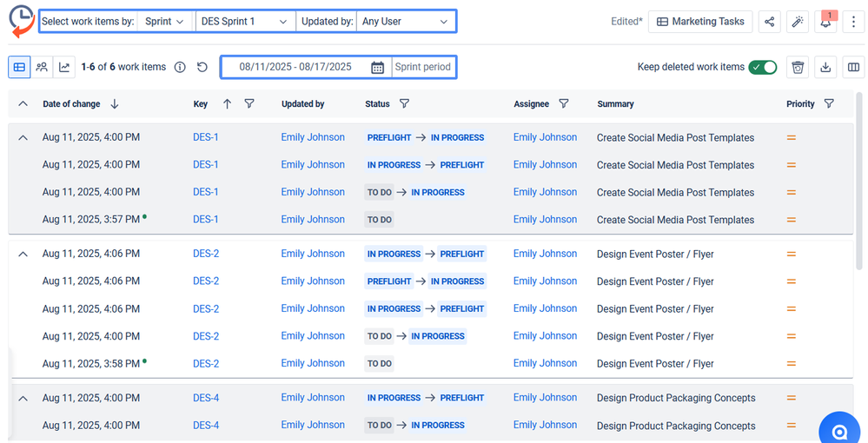Click the app clock logo icon
The width and height of the screenshot is (868, 443).
click(22, 22)
